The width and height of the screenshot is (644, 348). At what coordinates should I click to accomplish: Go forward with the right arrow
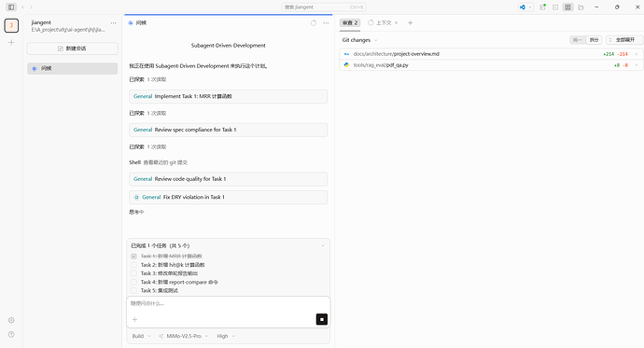pos(31,7)
